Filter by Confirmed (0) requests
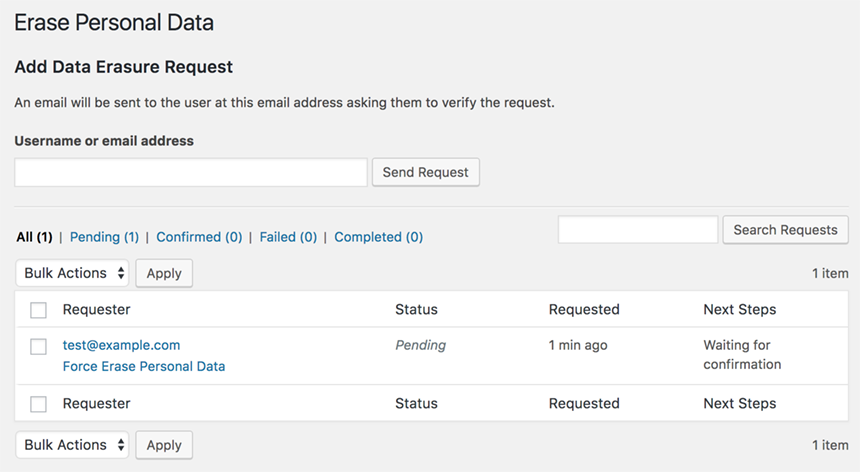 [x=199, y=237]
